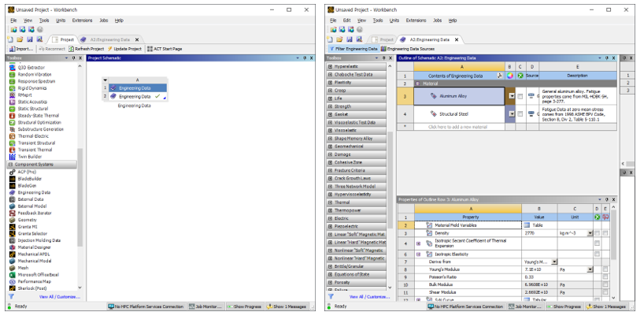Collapse Component Systems group in left toolbox
This screenshot has height=312, width=644.
click(11, 165)
